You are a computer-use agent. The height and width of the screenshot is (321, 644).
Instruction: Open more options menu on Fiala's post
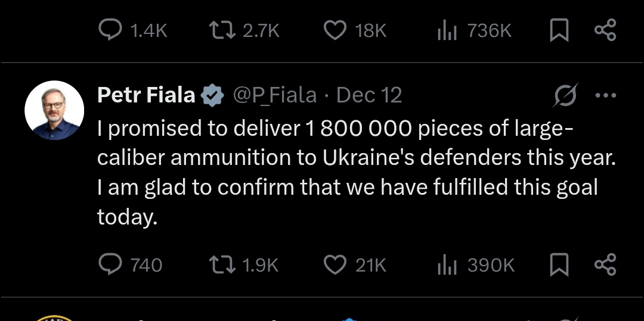coord(606,95)
